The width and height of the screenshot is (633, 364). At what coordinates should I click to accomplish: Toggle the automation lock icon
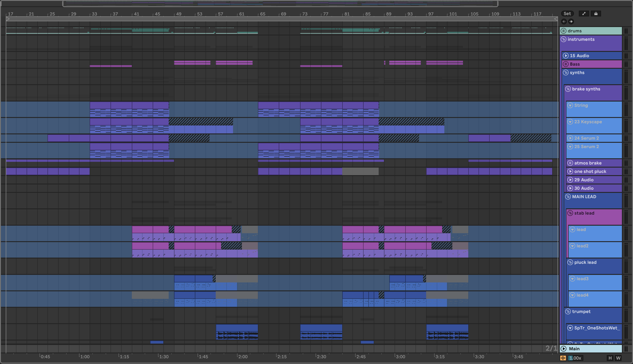(x=596, y=14)
